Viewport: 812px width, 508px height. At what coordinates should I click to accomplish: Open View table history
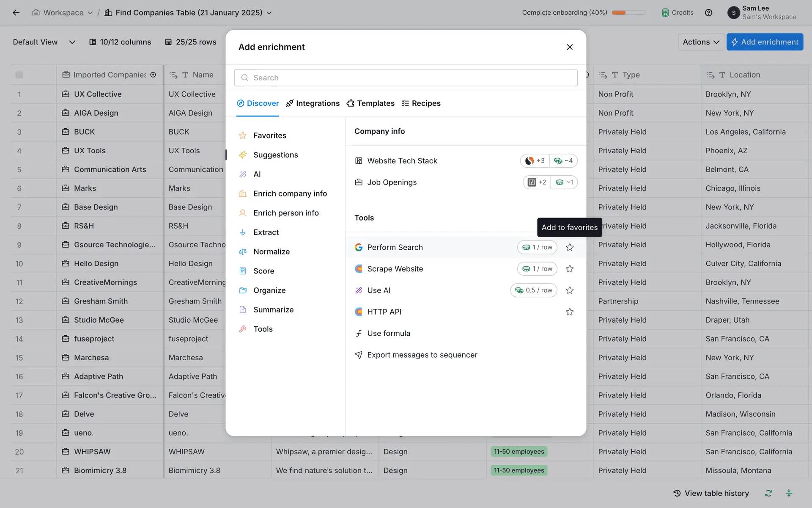(x=711, y=493)
